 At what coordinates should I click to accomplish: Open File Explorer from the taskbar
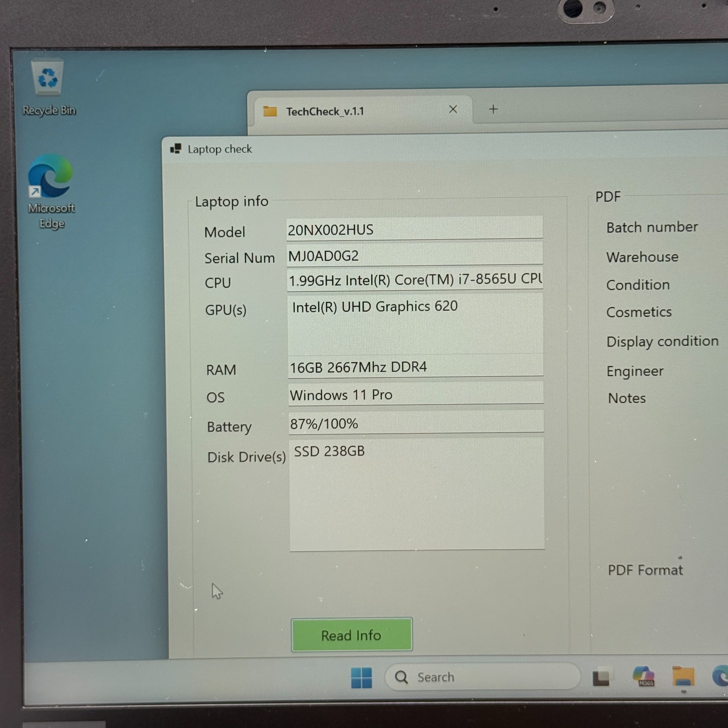(x=683, y=676)
